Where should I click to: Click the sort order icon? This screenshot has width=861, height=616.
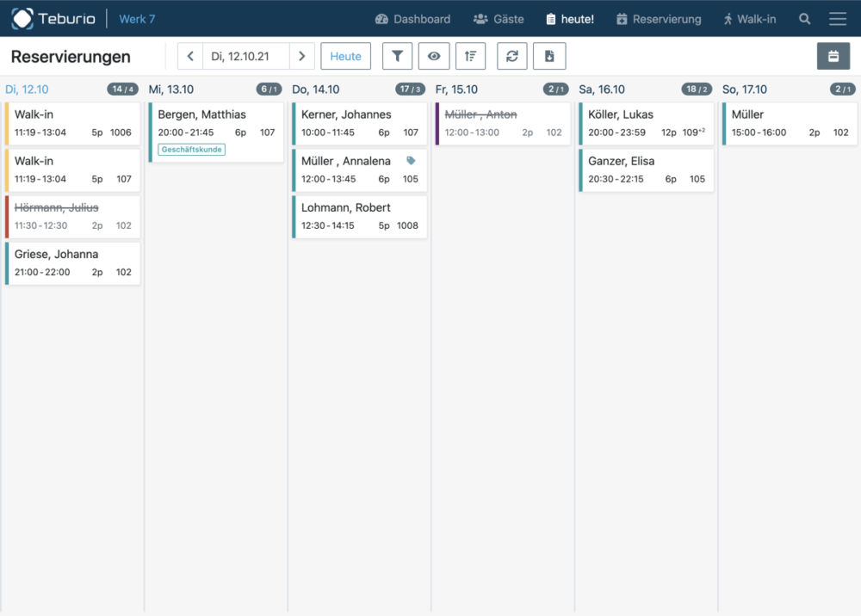click(471, 57)
